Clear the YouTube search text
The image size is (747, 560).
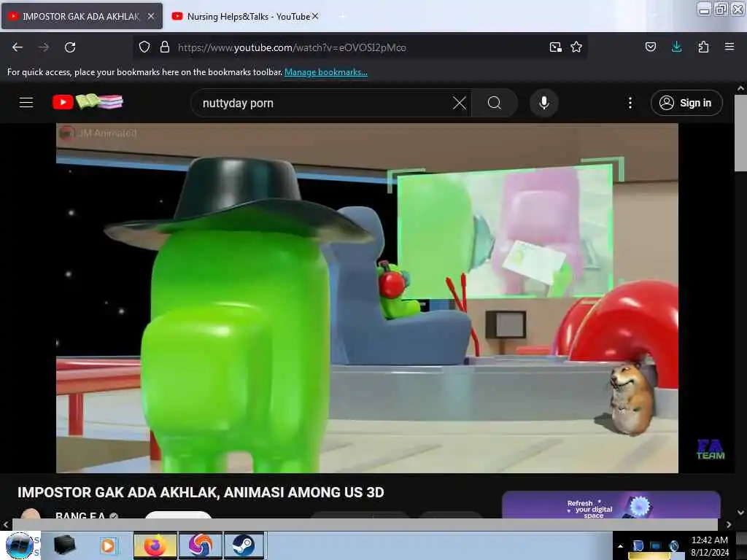(460, 103)
